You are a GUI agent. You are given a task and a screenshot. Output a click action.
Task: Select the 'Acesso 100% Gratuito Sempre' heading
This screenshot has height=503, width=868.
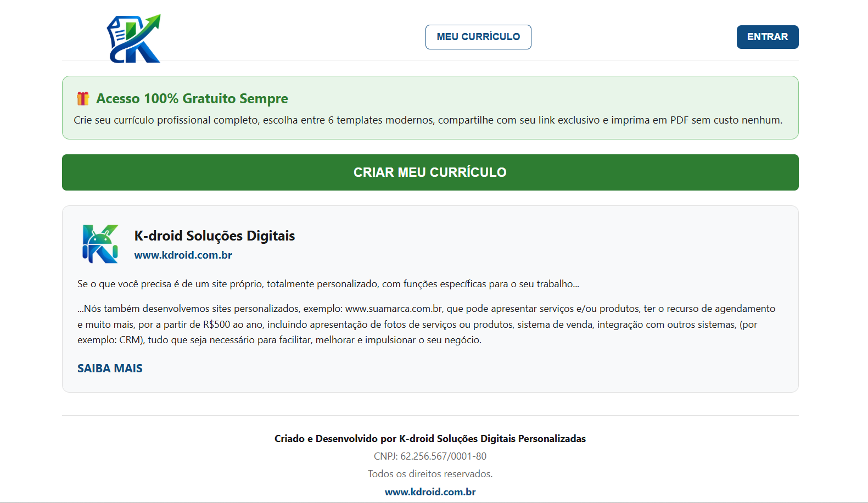192,98
